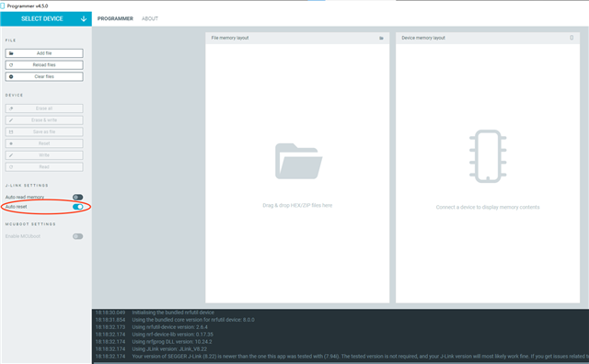Click the Erase all button
The image size is (589, 364).
[44, 108]
